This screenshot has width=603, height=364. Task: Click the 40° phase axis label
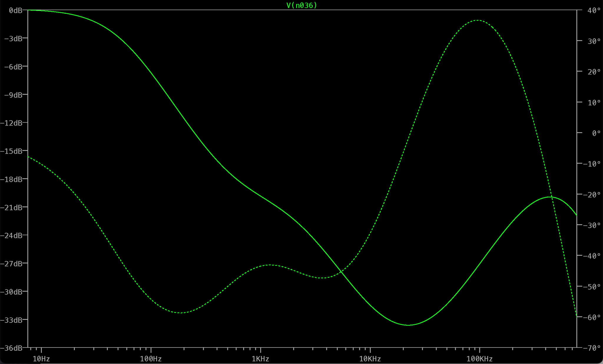coord(594,10)
